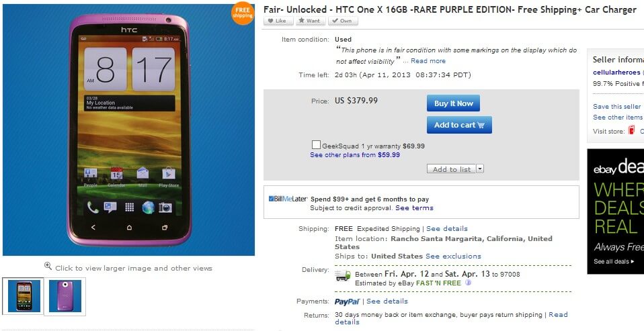Image resolution: width=644 pixels, height=331 pixels.
Task: Open Read more for item condition
Action: [428, 61]
